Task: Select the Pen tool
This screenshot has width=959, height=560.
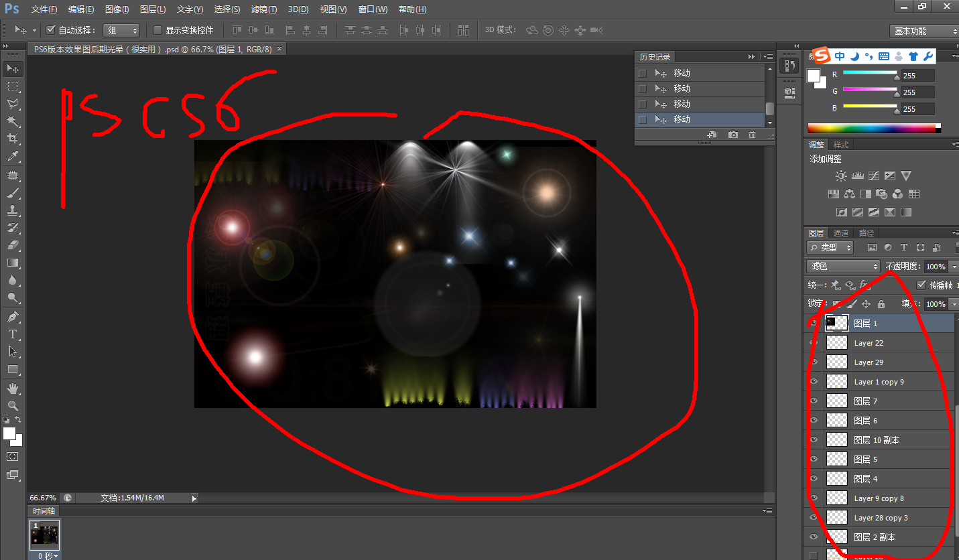Action: [13, 317]
